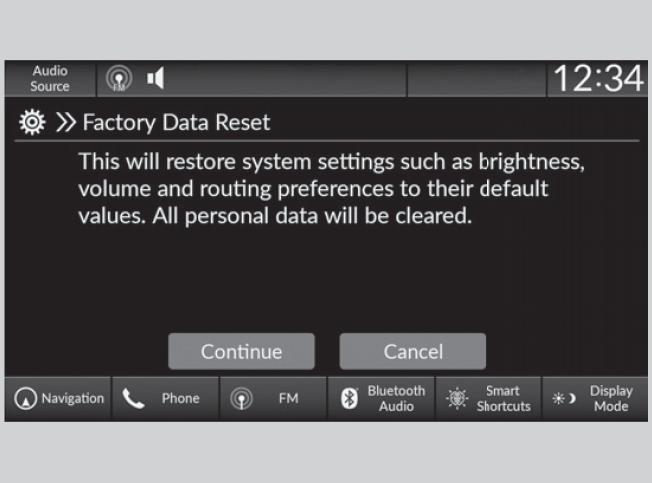This screenshot has width=652, height=483.
Task: Tap the 12:34 clock display
Action: 600,79
